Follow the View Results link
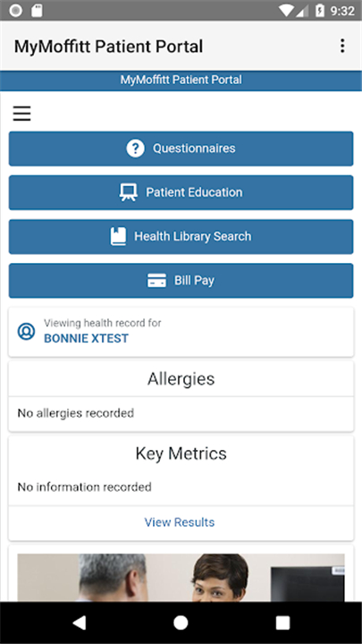 coord(180,522)
